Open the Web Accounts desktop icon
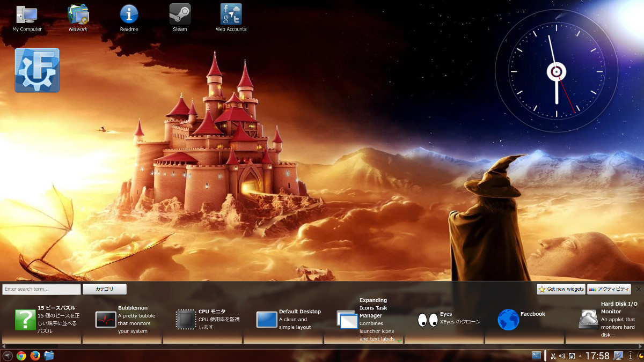 point(231,18)
